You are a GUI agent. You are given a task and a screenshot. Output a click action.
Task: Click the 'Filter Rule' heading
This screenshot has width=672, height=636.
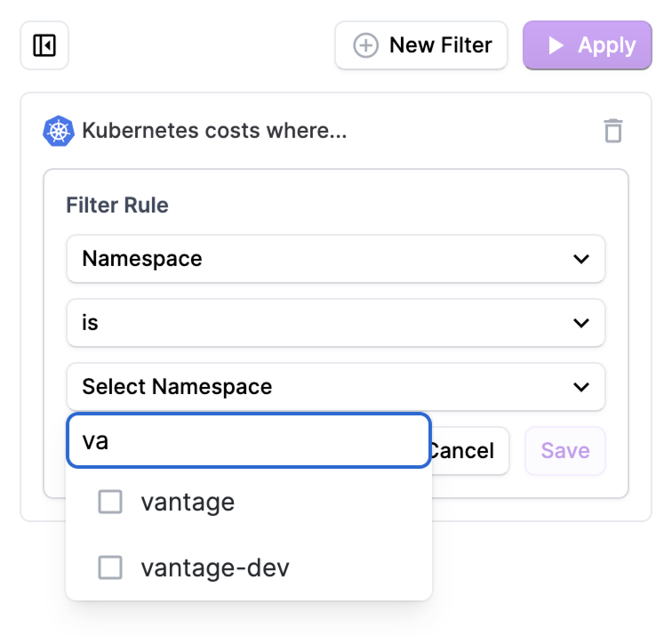[117, 205]
